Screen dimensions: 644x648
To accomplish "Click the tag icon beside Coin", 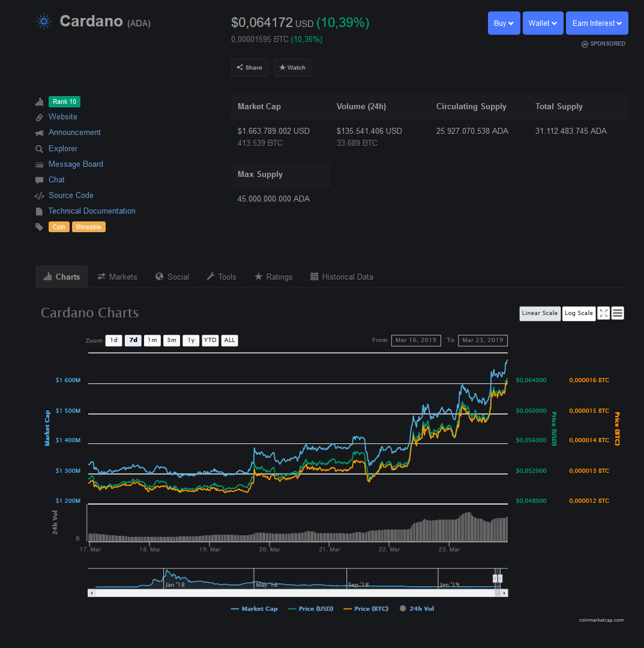I will 39,227.
